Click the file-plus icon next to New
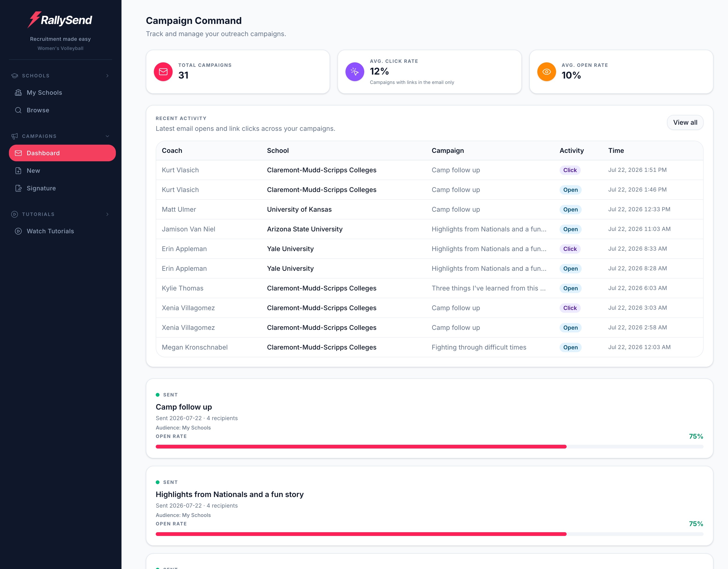 [x=18, y=171]
